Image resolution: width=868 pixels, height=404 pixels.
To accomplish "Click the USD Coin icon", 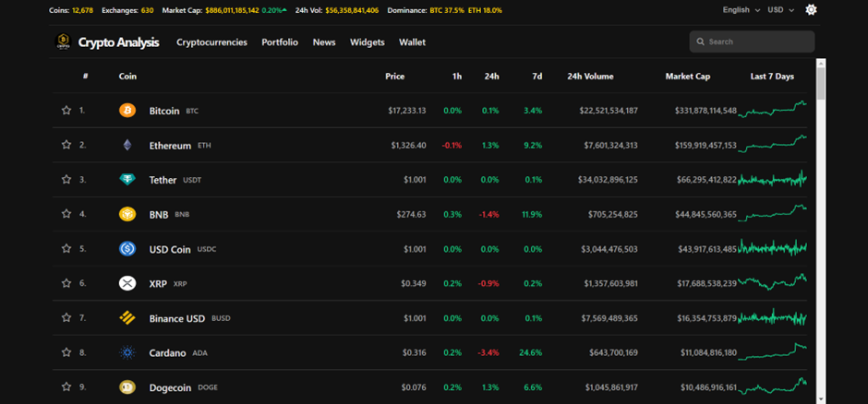I will (x=127, y=249).
